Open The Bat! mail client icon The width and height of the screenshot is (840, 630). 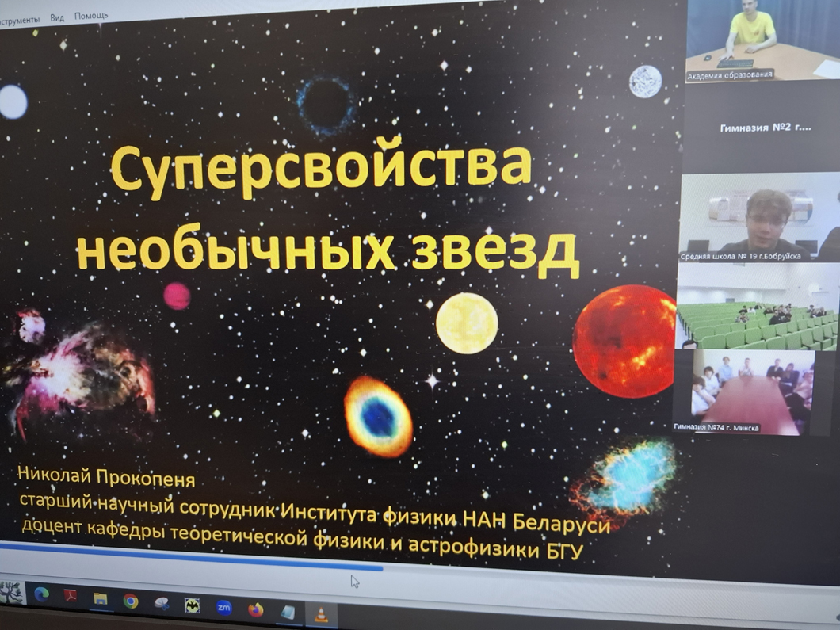[x=192, y=606]
